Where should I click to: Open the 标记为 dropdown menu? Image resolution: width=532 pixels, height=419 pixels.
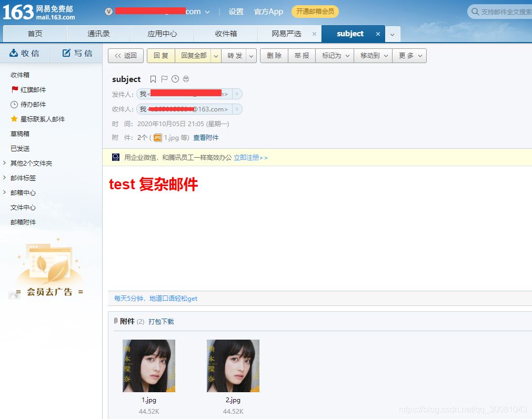coord(335,55)
